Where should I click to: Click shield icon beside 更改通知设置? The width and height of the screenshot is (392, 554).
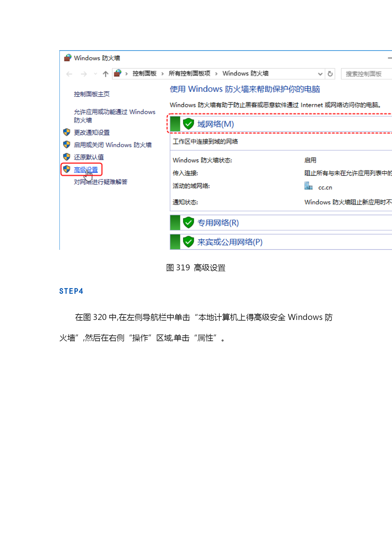click(67, 132)
